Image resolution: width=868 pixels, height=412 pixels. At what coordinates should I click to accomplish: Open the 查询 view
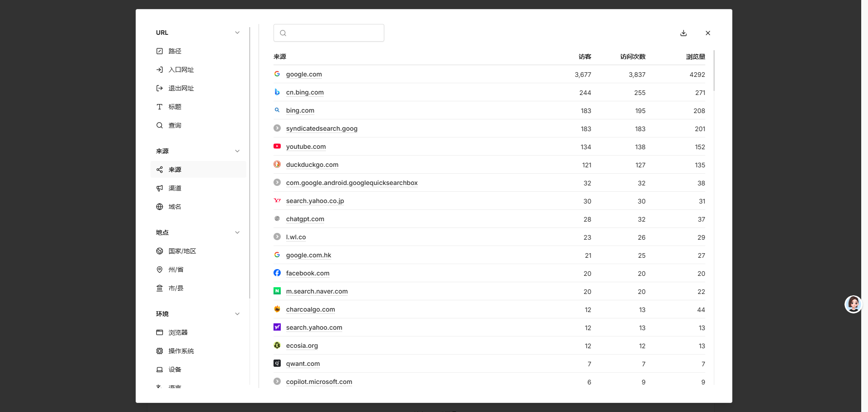pos(198,125)
